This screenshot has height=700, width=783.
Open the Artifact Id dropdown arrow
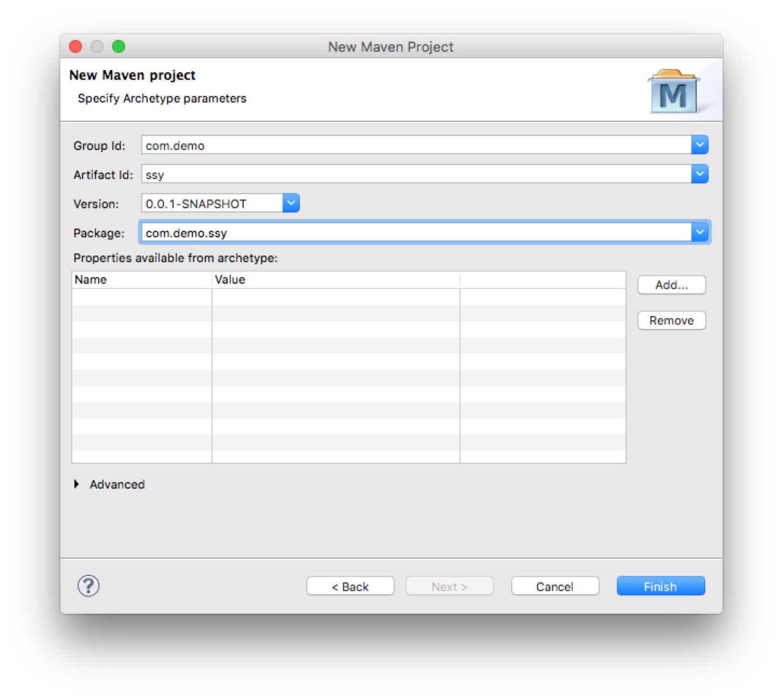[x=699, y=174]
